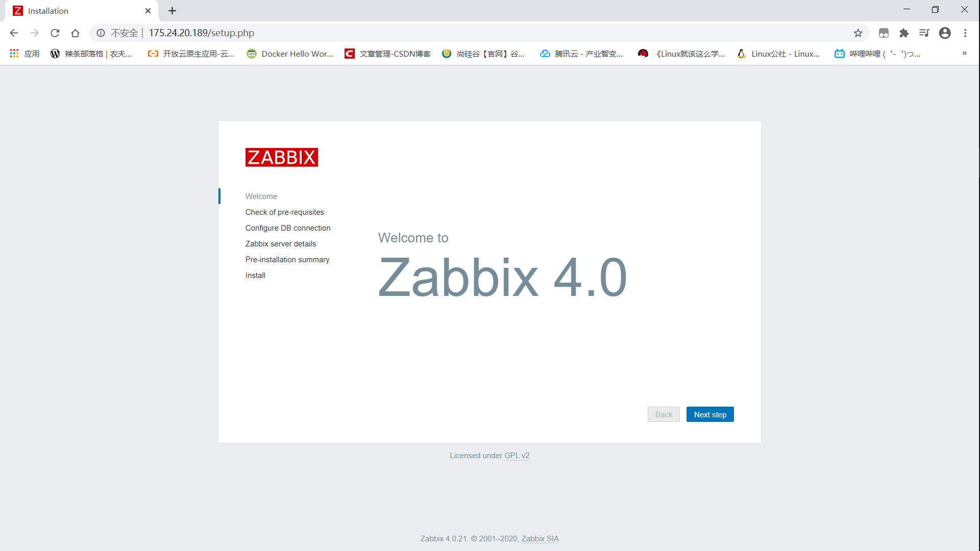This screenshot has height=551, width=980.
Task: Click the Next step button
Action: click(709, 414)
